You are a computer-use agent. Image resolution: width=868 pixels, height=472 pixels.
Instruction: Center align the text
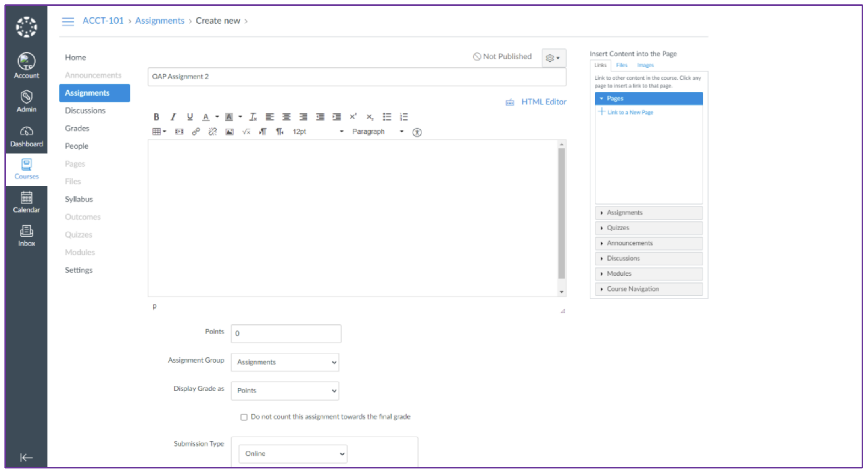click(286, 117)
